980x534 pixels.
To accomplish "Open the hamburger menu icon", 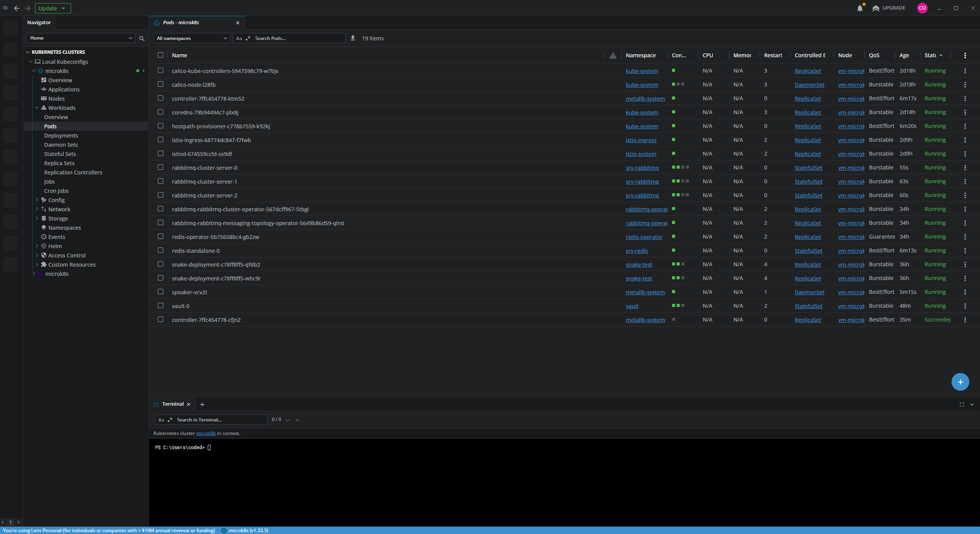I will (x=5, y=8).
